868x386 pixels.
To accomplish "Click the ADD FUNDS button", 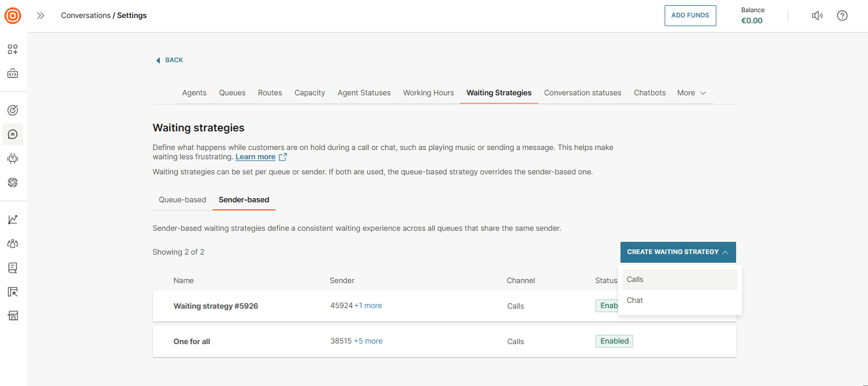I will (690, 16).
